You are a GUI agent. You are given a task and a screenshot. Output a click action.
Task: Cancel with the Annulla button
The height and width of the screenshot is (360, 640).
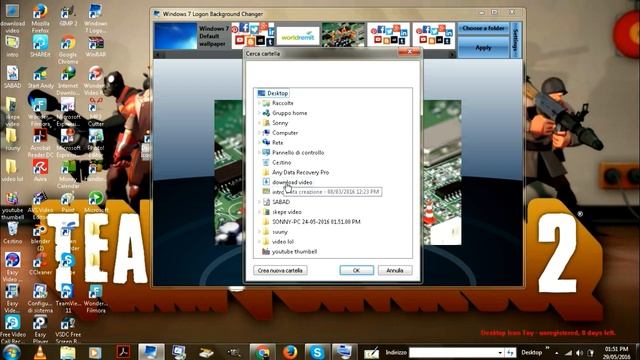point(395,270)
